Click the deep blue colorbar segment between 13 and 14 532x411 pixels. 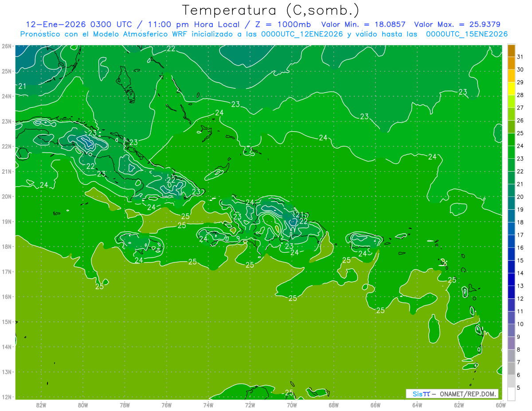(x=511, y=279)
